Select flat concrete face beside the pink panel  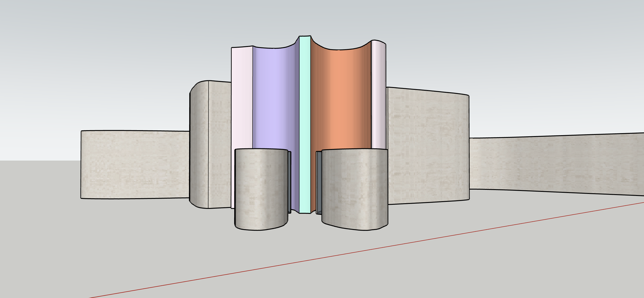[x=220, y=145]
